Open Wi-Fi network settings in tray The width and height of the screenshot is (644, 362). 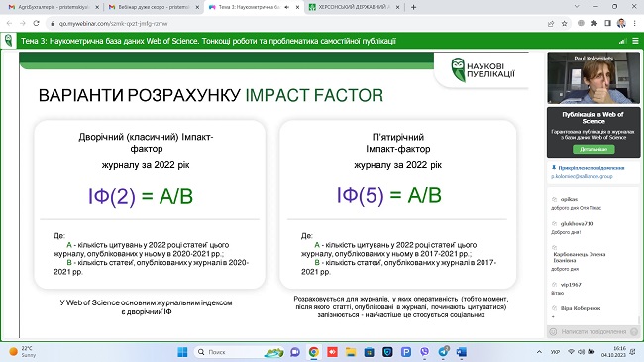(571, 352)
